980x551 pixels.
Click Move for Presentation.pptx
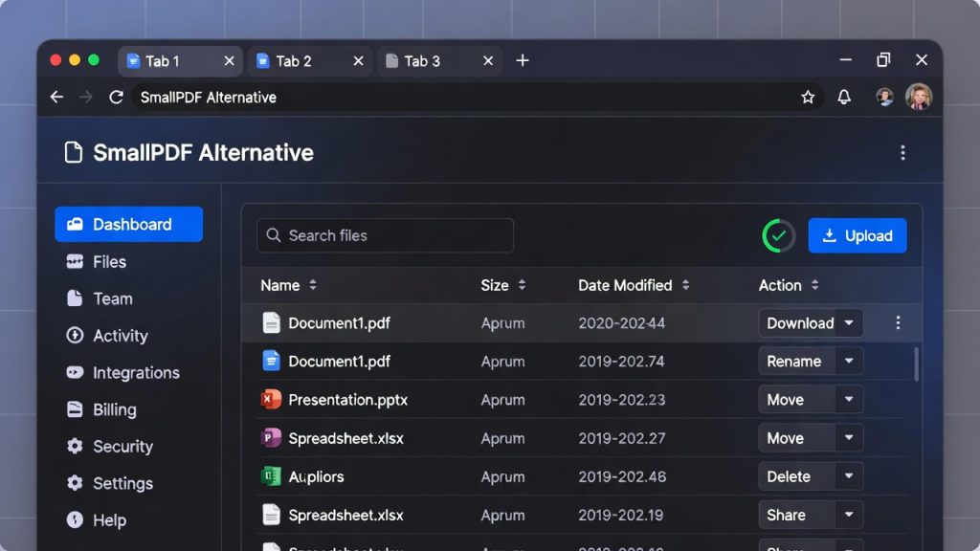click(798, 399)
